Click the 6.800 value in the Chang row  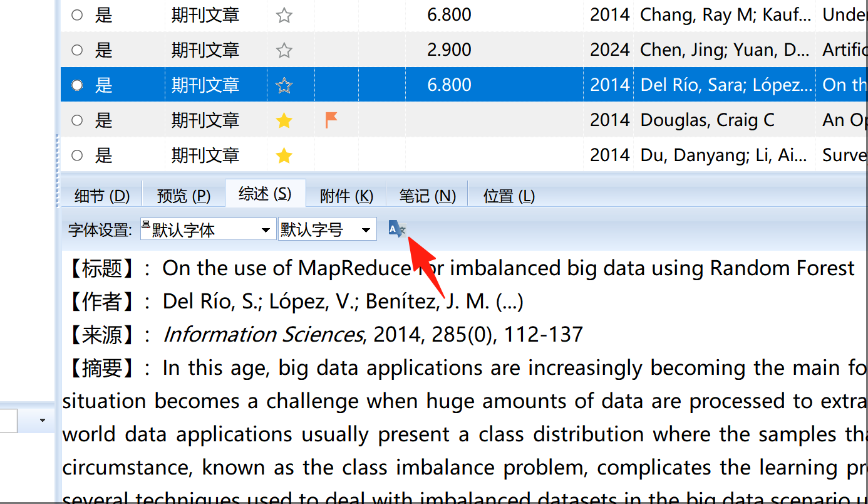coord(449,15)
